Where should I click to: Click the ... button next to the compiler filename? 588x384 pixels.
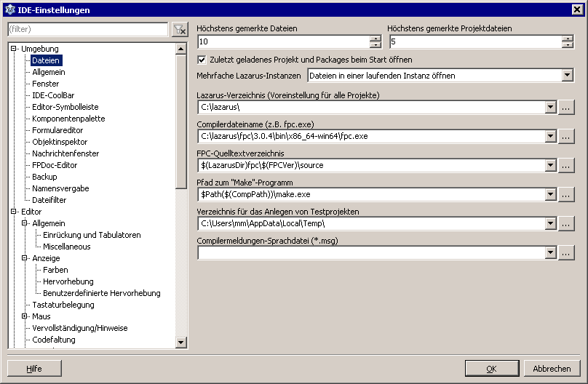(567, 136)
